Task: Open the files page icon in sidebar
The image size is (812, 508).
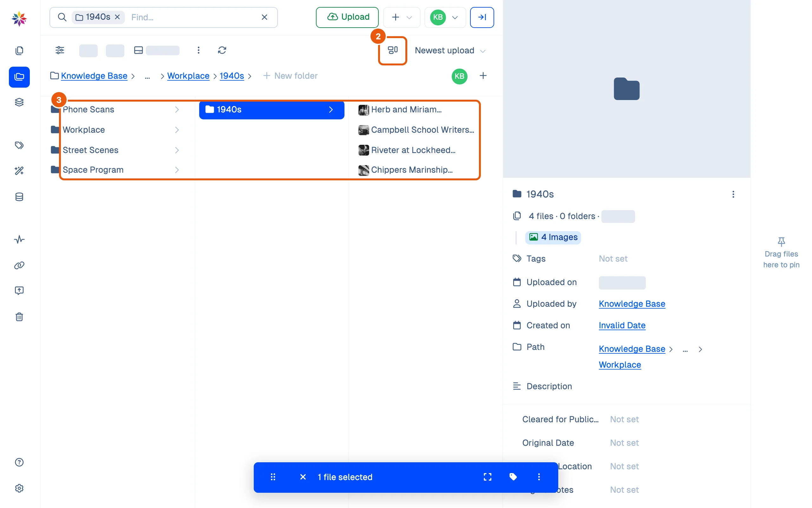Action: point(19,51)
